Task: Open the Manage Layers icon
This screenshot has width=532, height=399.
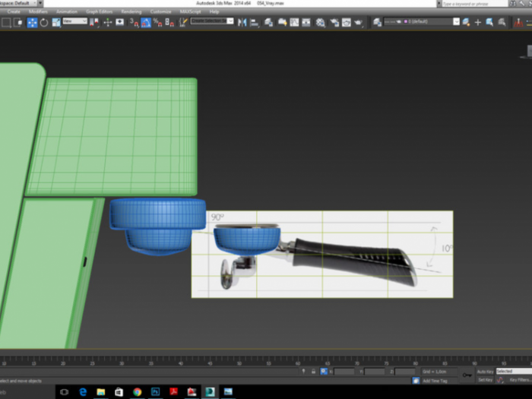Action: [x=377, y=22]
